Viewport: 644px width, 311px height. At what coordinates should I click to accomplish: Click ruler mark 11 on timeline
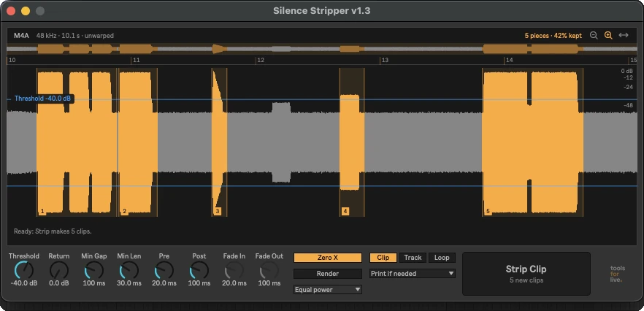(x=136, y=61)
